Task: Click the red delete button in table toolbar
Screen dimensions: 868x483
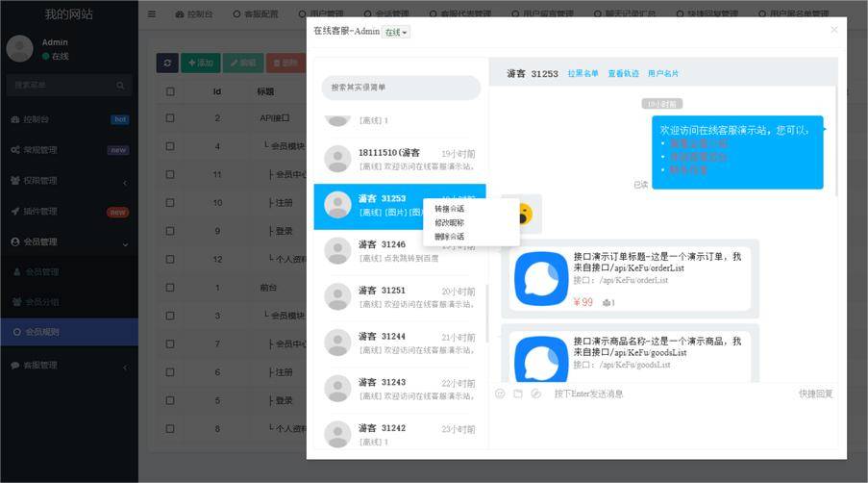Action: (x=285, y=64)
